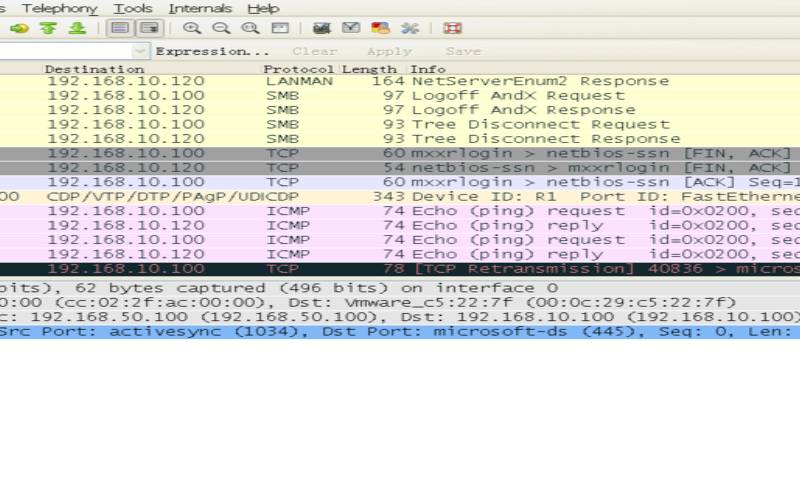Open capture filters toolbar icon
The height and width of the screenshot is (500, 800).
(x=322, y=28)
